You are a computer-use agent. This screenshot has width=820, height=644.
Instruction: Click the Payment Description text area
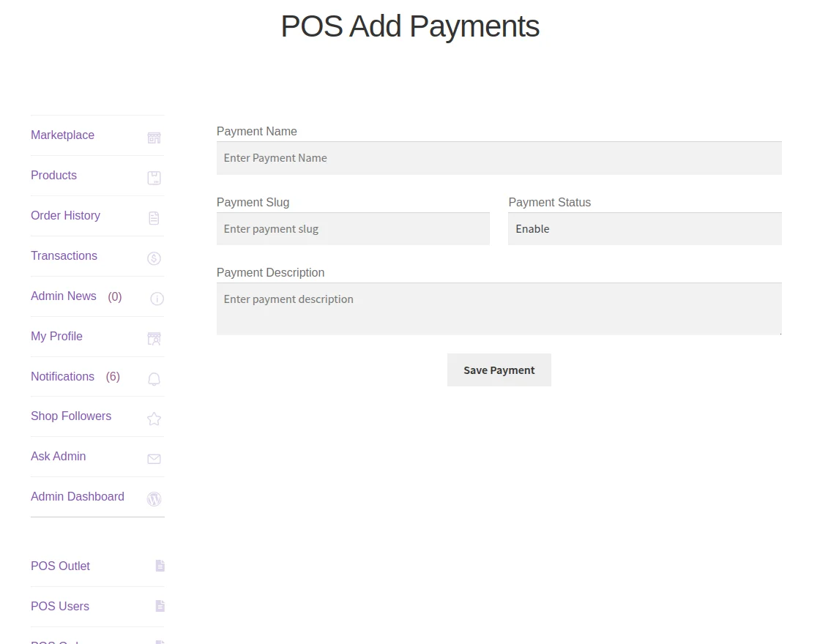[499, 307]
